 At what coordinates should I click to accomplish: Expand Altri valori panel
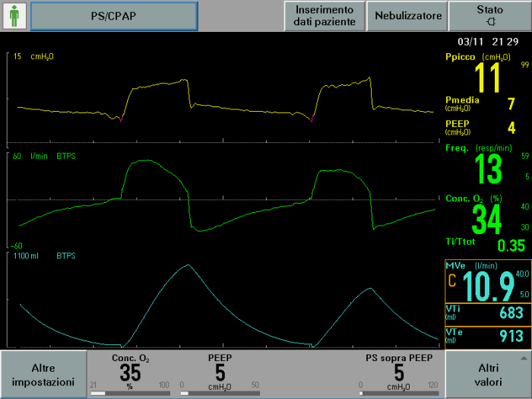pos(487,374)
